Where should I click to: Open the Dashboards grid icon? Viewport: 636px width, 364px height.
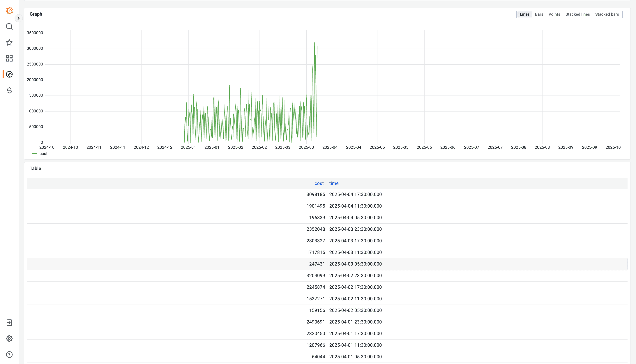9,58
